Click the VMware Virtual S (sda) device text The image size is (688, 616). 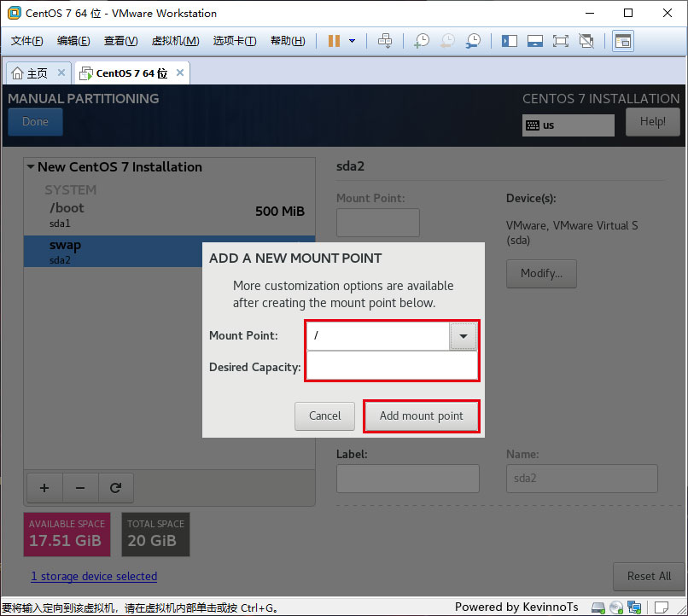point(572,233)
